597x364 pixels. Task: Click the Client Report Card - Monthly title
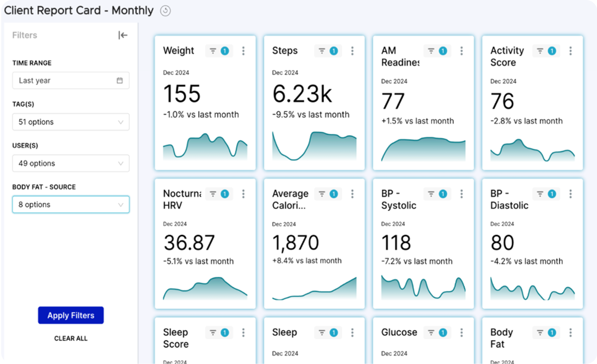(x=79, y=10)
